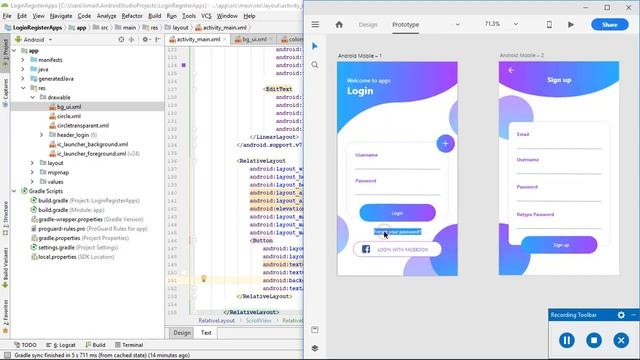Pause the recording in Recording Toolbar

pos(567,340)
